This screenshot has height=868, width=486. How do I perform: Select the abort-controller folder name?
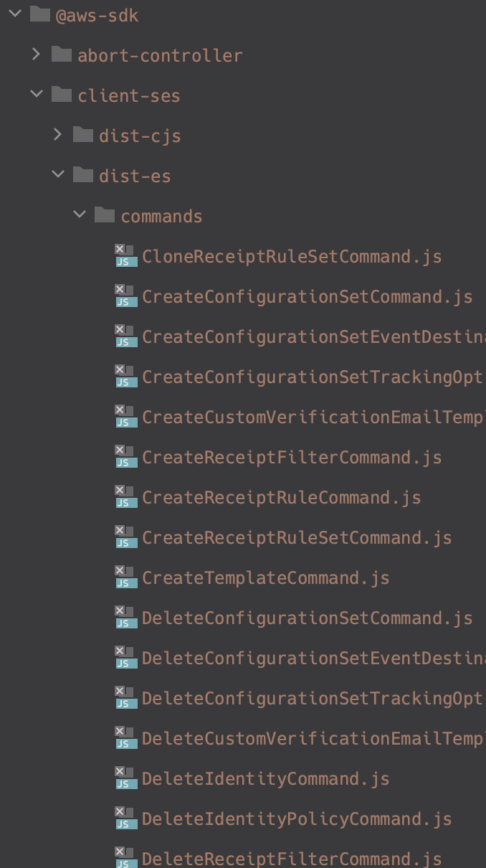click(160, 55)
